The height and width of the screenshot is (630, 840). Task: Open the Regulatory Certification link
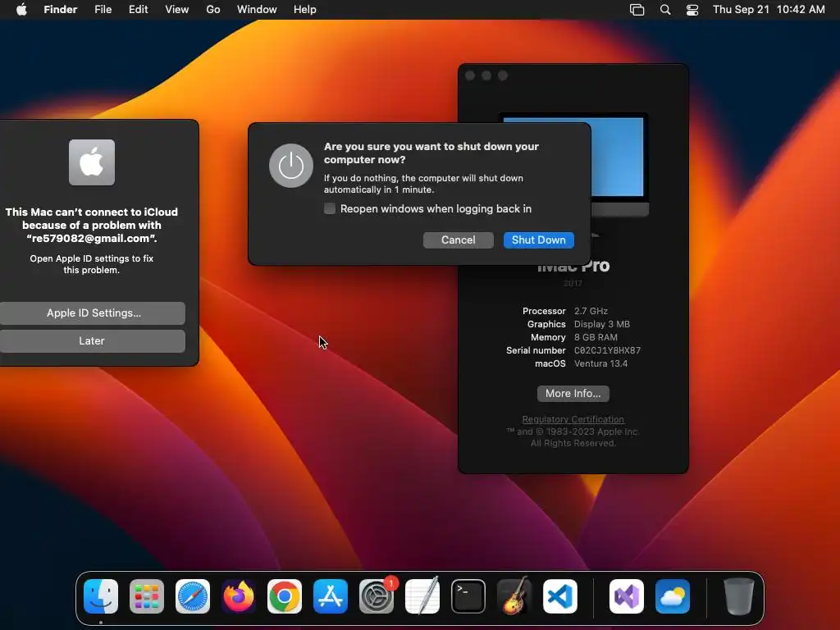tap(573, 419)
